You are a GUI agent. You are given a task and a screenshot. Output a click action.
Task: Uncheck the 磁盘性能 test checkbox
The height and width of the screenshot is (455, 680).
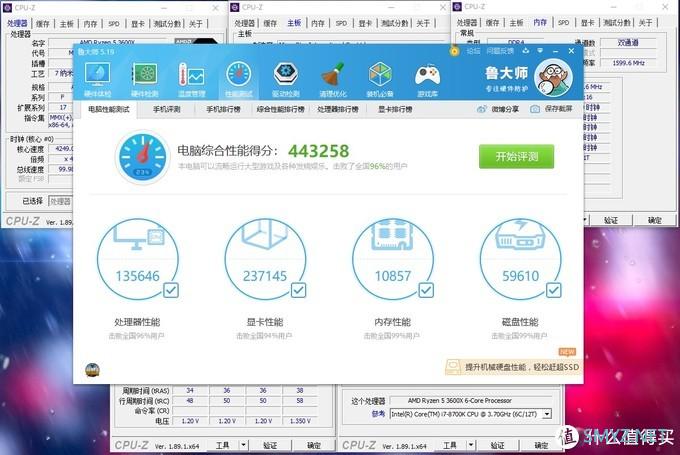(553, 290)
